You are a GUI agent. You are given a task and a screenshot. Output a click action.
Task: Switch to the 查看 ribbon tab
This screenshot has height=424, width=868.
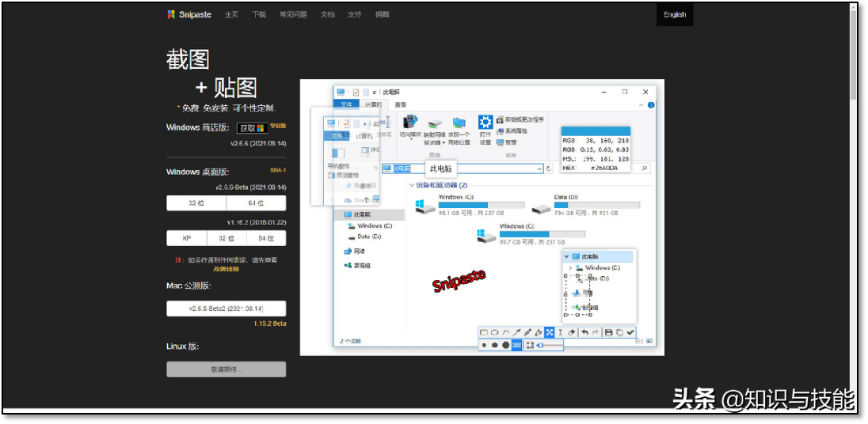pos(400,104)
